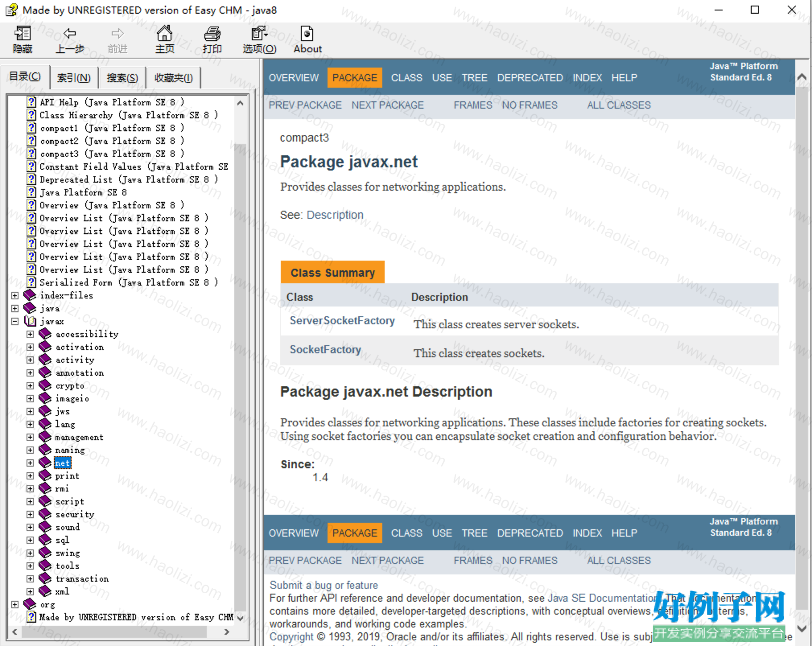Print the page using the 打印 icon
812x646 pixels.
coord(212,34)
